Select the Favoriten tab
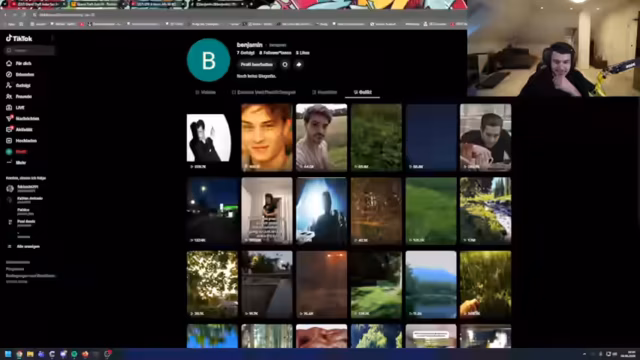 pyautogui.click(x=325, y=92)
